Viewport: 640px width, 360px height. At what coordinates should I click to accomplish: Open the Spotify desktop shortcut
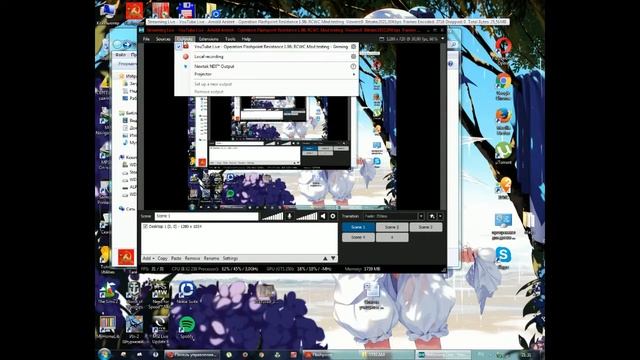[187, 327]
